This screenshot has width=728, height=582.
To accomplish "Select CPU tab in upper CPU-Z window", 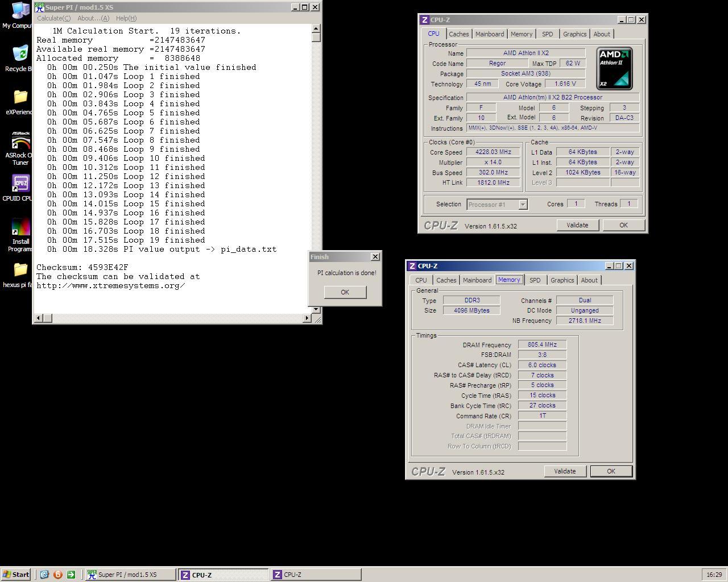I will click(x=434, y=34).
